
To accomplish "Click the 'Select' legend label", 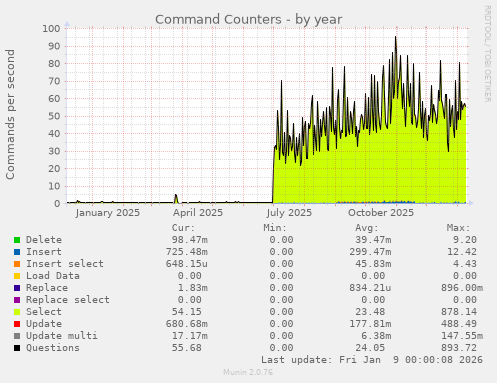I will pyautogui.click(x=44, y=312).
